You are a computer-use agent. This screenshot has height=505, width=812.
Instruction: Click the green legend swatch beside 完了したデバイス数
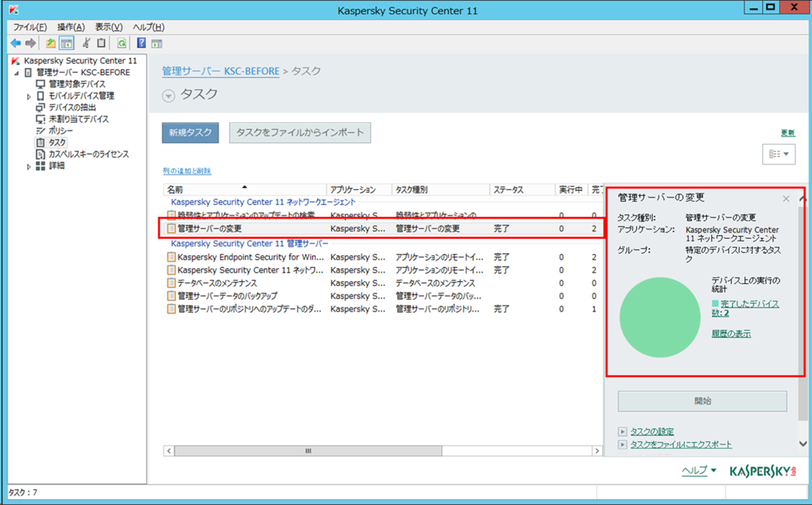(715, 305)
